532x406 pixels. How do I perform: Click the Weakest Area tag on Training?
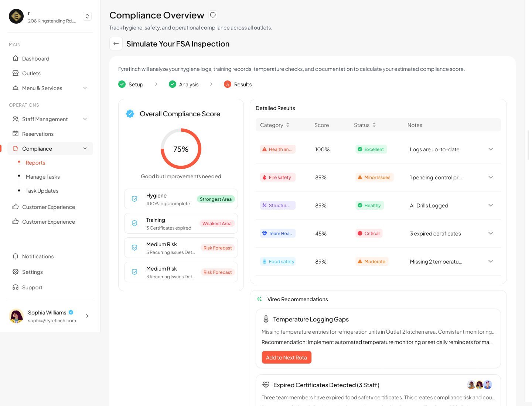pyautogui.click(x=217, y=223)
